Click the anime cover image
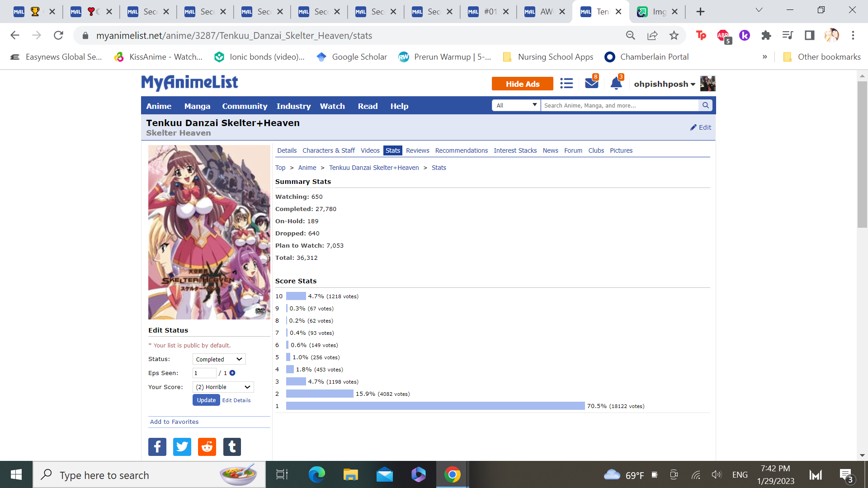Viewport: 868px width, 488px height. [209, 232]
